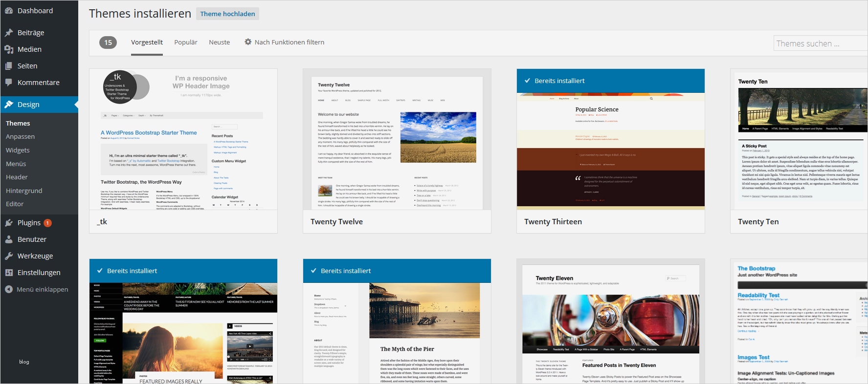Switch to the Vorgestellt tab
868x384 pixels.
click(x=147, y=43)
